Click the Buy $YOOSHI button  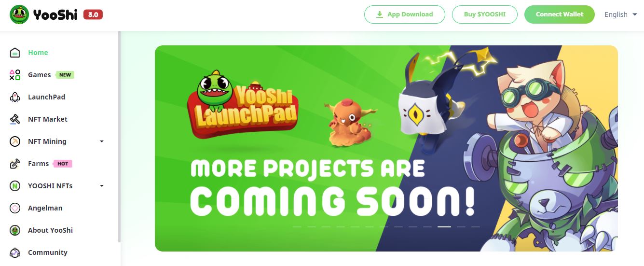click(x=485, y=14)
